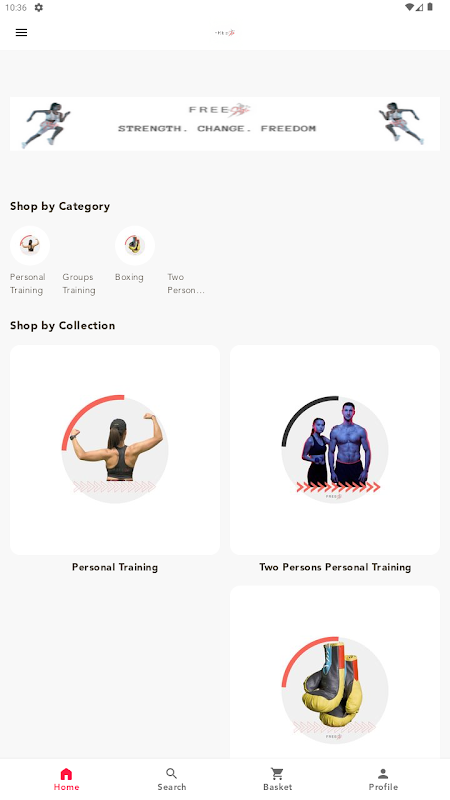Tap the small logo in top bar
Image resolution: width=450 pixels, height=800 pixels.
click(225, 33)
